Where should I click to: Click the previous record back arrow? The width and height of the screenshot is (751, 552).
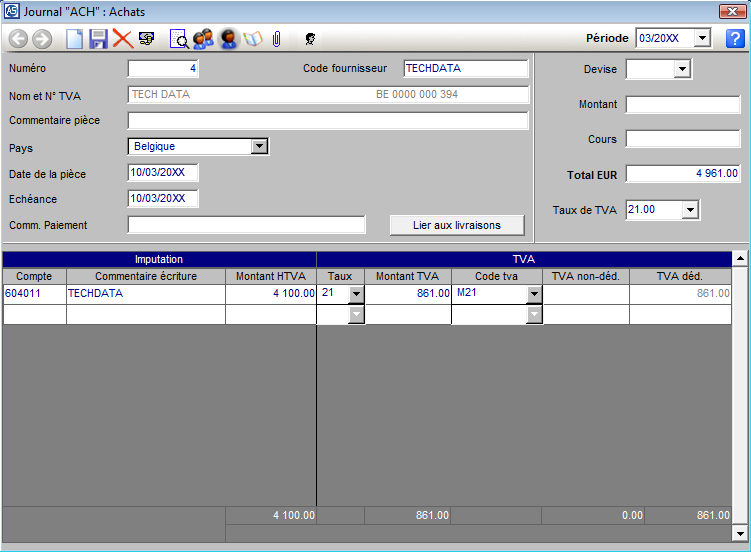point(18,39)
